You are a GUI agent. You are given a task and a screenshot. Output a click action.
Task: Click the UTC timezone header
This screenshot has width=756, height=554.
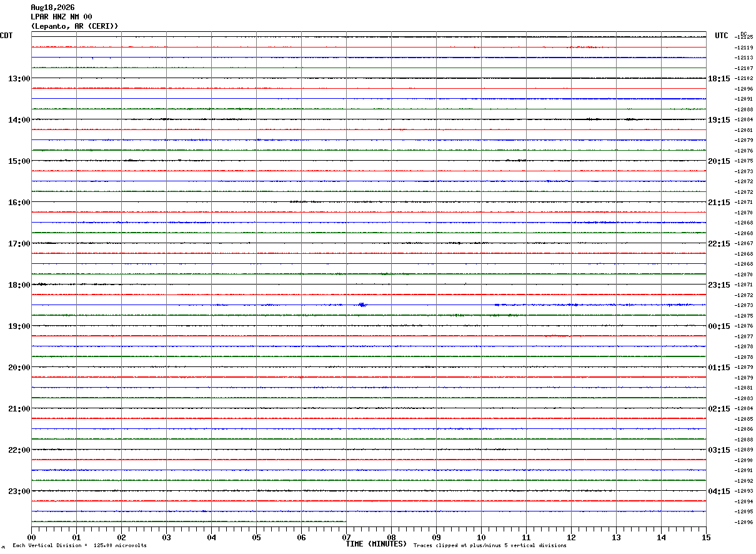(x=722, y=36)
